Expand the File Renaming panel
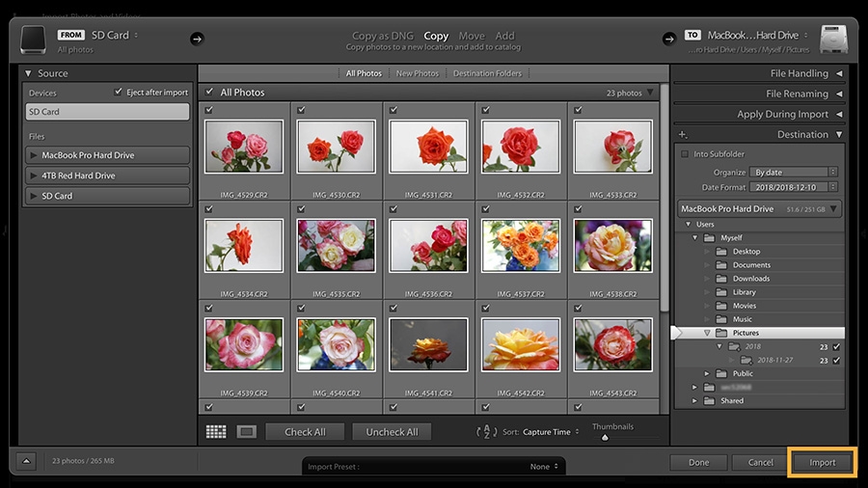This screenshot has width=868, height=488. (x=839, y=95)
